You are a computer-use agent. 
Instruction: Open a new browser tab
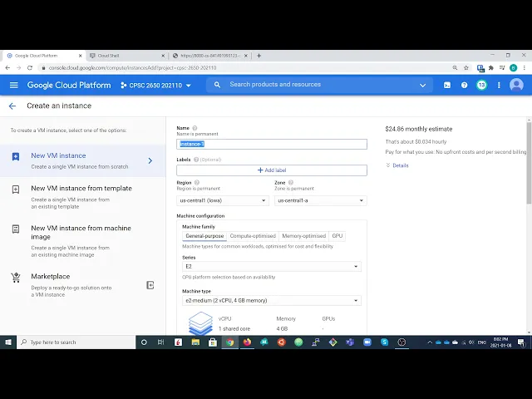tap(259, 56)
